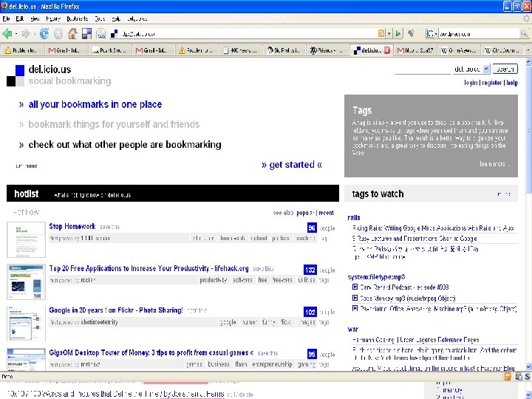
Task: Click the play icon for Podcast episode #003
Action: pyautogui.click(x=355, y=287)
